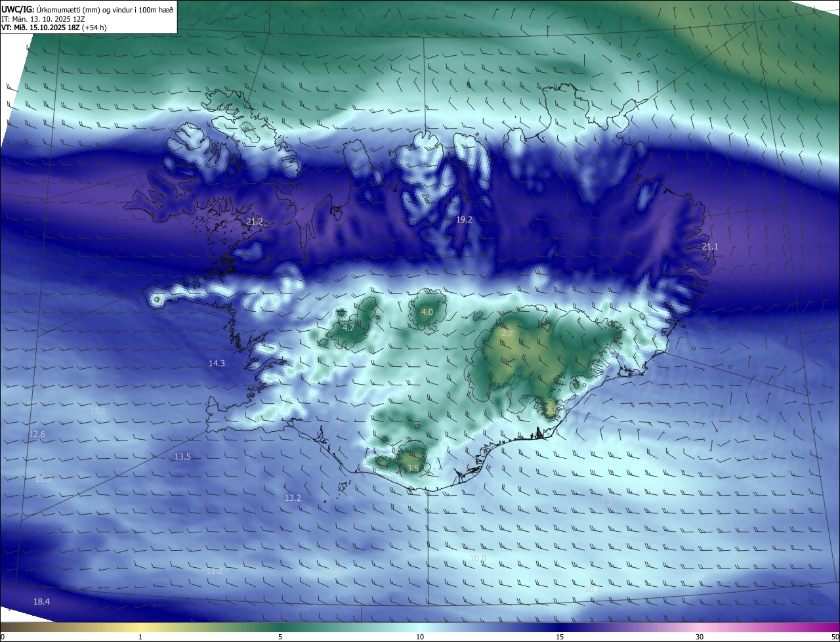
Task: Click the map value "11.2"
Action: click(215, 571)
